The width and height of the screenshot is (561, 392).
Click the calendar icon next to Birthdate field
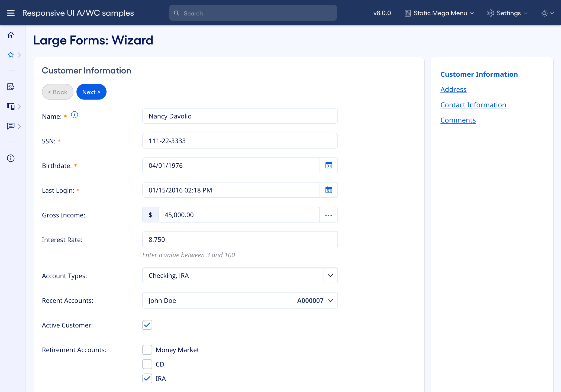pyautogui.click(x=329, y=165)
